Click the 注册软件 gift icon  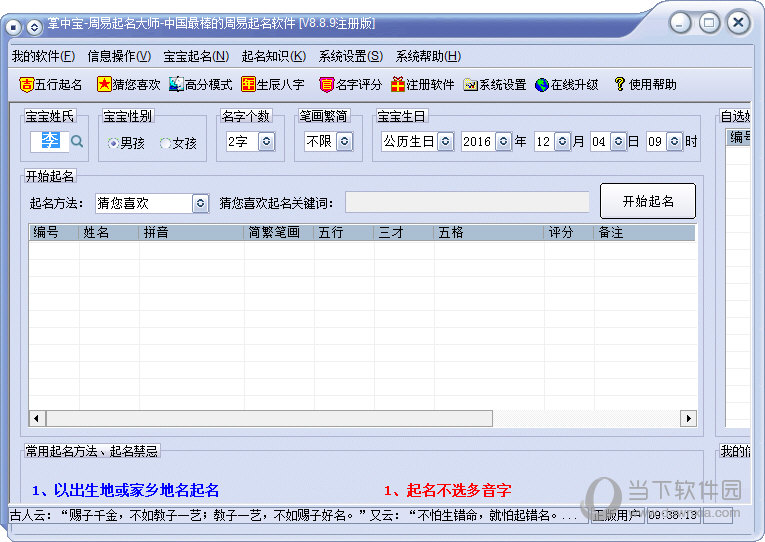pyautogui.click(x=398, y=84)
